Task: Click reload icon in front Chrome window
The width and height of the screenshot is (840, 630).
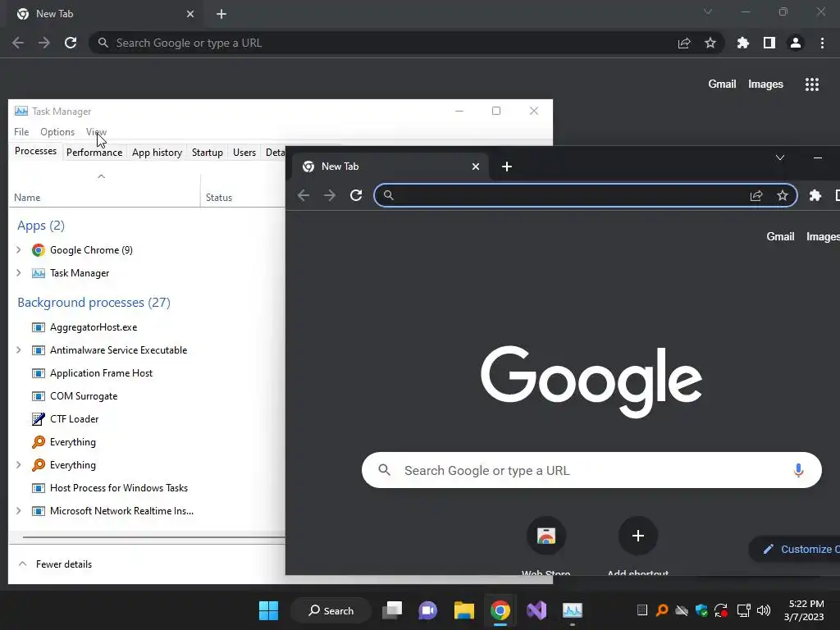Action: [356, 195]
